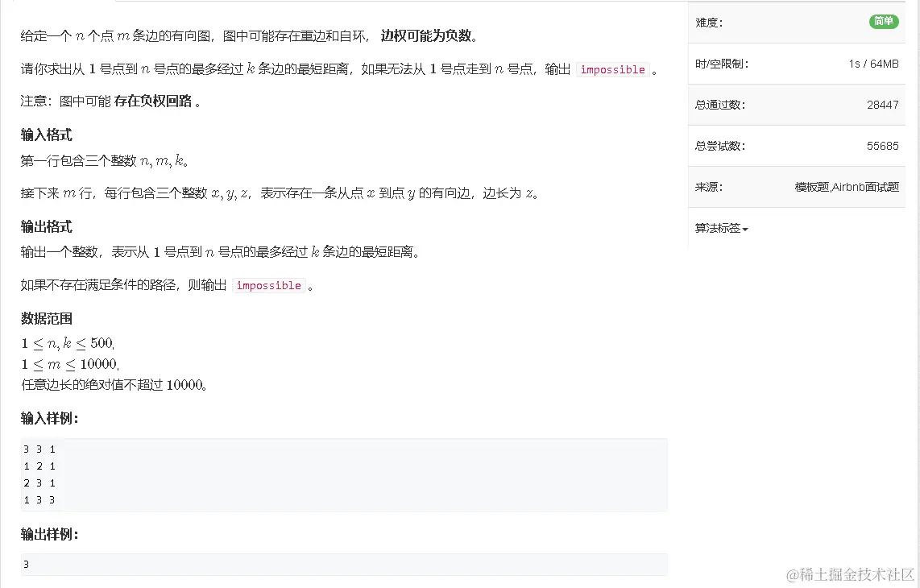Click the 时/空限制 label
Image resolution: width=920 pixels, height=588 pixels.
click(722, 64)
